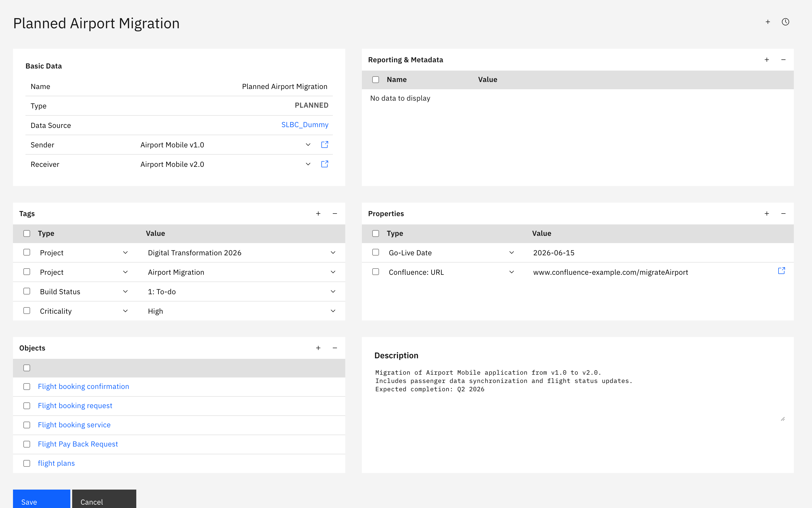Screen dimensions: 812x508
Task: Open Confluence URL external link icon
Action: coord(781,271)
